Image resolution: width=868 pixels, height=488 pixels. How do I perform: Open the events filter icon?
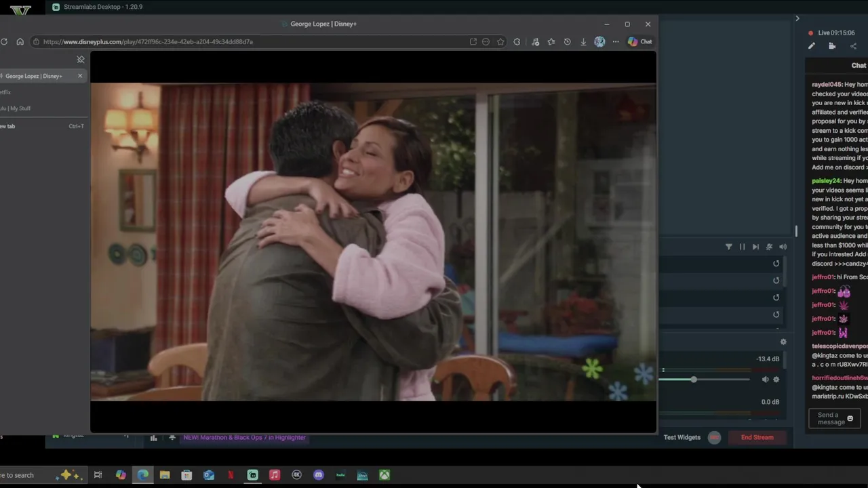tap(729, 247)
